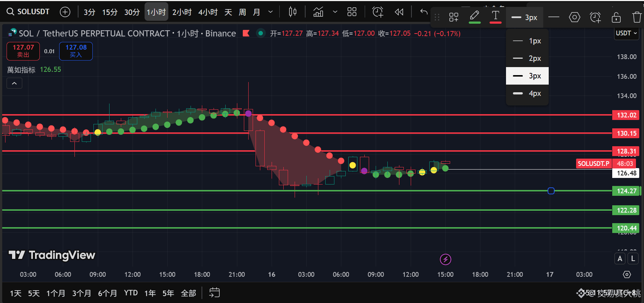644x303 pixels.
Task: Collapse the indicator legend chevron
Action: point(14,83)
